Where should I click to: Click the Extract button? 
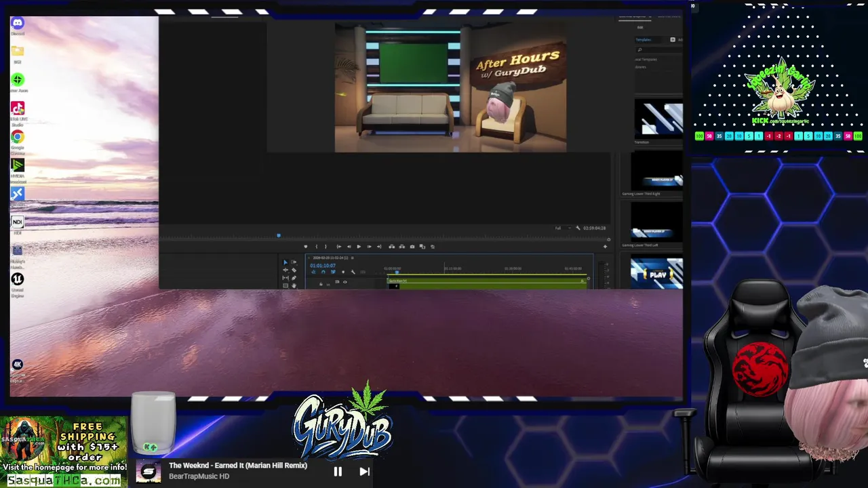coord(402,247)
